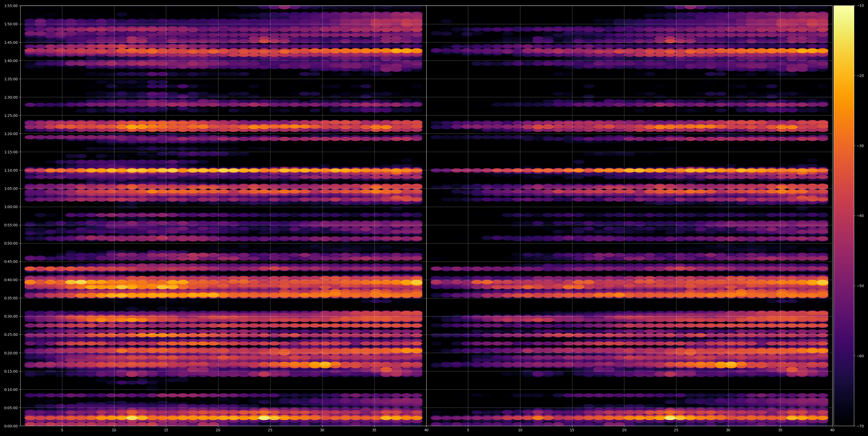
Task: Click the colorbar tick label -10
Action: click(x=860, y=6)
